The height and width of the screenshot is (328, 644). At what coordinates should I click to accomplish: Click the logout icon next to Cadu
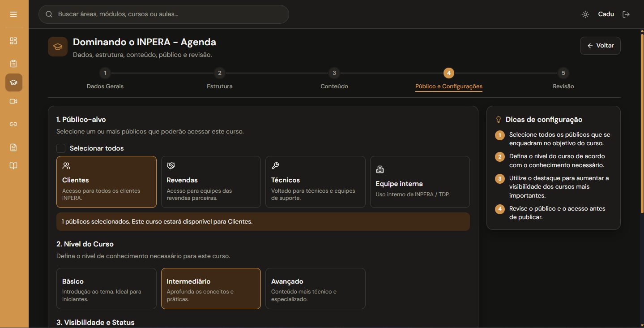(626, 14)
